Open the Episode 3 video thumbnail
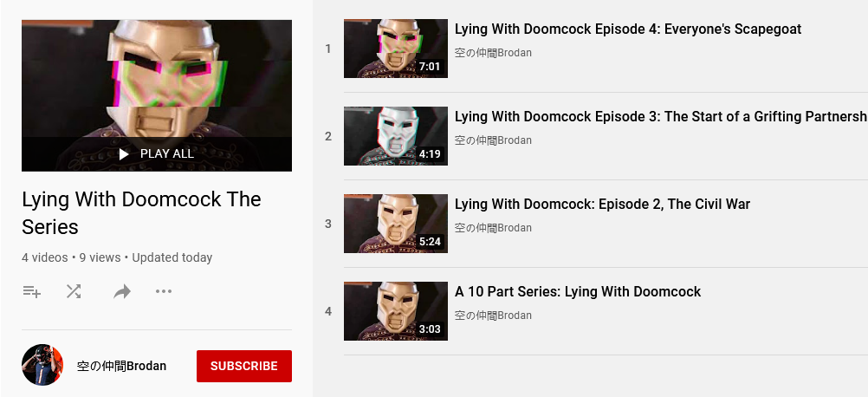The height and width of the screenshot is (397, 868). click(396, 136)
